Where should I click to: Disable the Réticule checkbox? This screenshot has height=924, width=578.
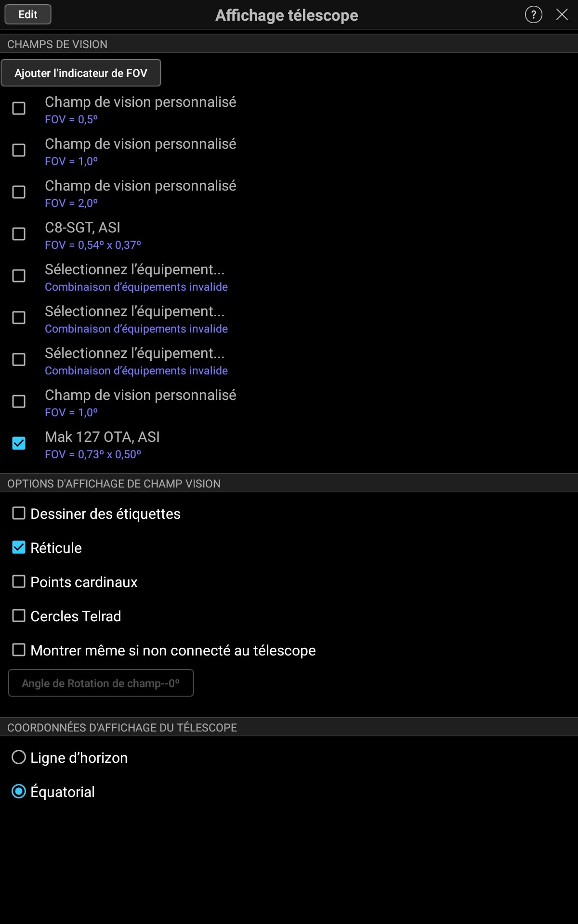coord(19,548)
